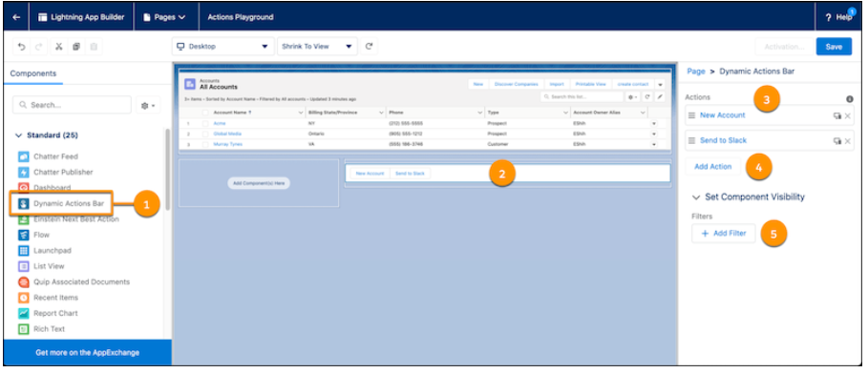Toggle the select-all accounts checkbox

click(x=205, y=113)
